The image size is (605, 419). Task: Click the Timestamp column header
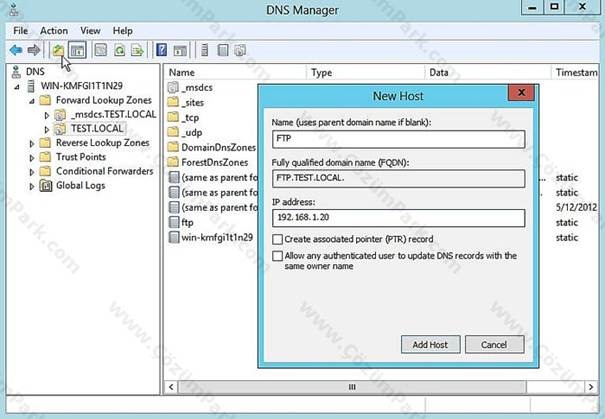575,73
